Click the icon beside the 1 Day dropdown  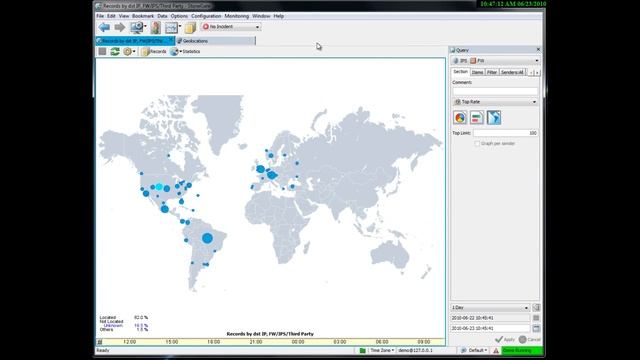pos(536,307)
